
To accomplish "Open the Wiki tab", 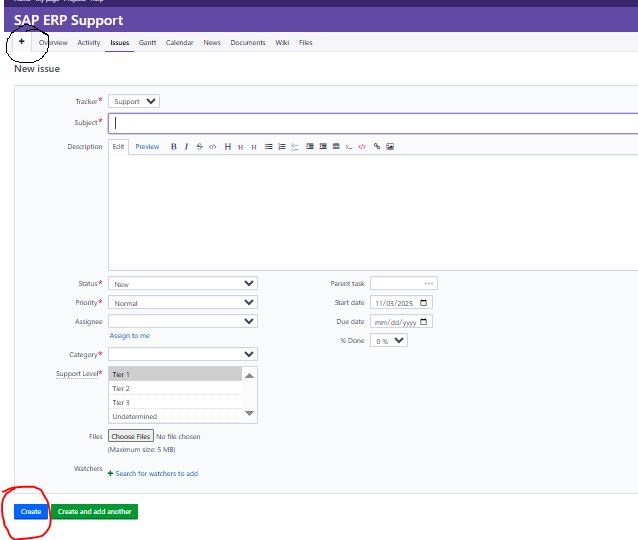I will pyautogui.click(x=282, y=43).
